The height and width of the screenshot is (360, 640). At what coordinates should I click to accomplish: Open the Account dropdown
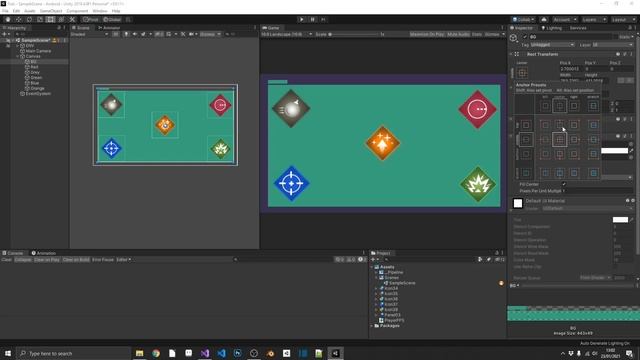coord(564,20)
